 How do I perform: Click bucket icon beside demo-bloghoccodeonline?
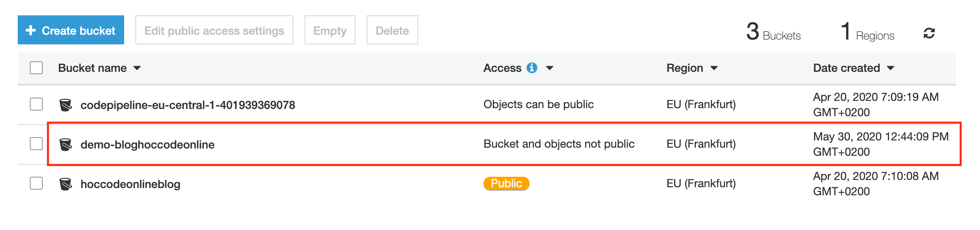click(66, 144)
